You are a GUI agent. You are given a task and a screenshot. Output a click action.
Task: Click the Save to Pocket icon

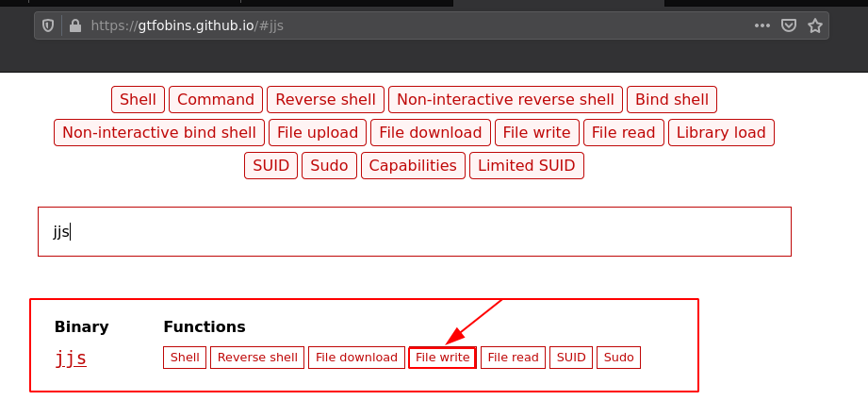[x=789, y=25]
